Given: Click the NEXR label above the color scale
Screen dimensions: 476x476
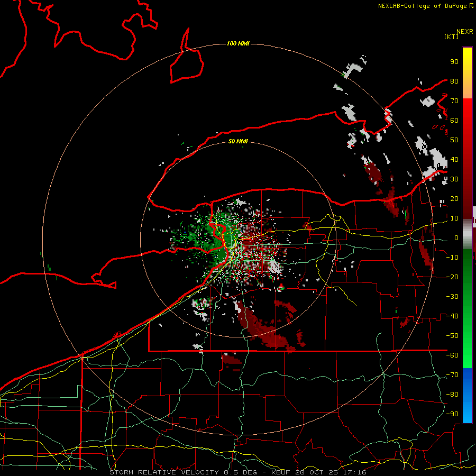Looking at the screenshot, I should (465, 32).
